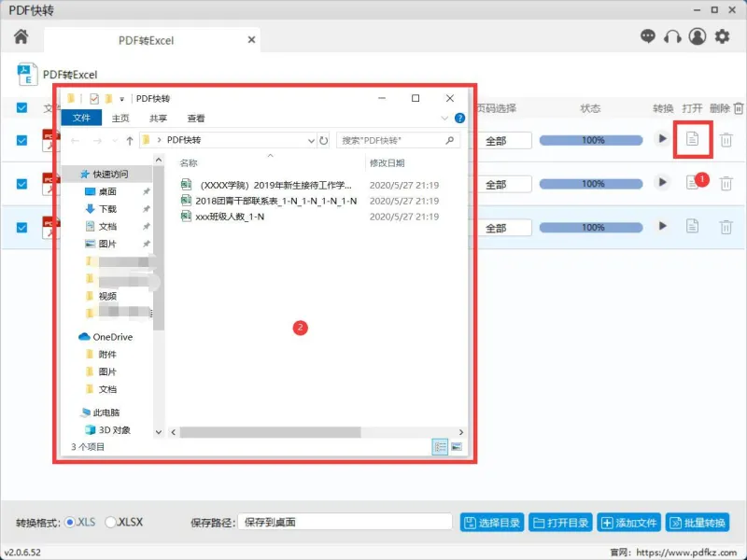Screen dimensions: 747x560
Task: Open page range 全部 field on second row
Action: [x=504, y=184]
